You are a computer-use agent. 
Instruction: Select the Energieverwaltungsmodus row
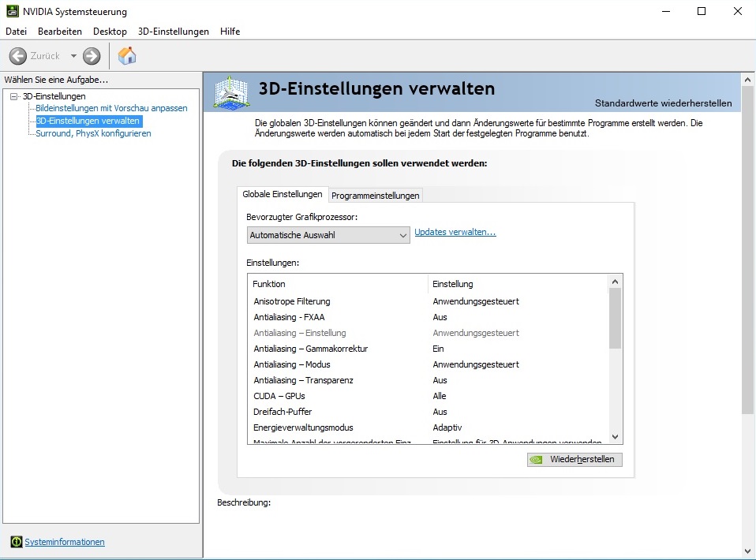point(429,427)
